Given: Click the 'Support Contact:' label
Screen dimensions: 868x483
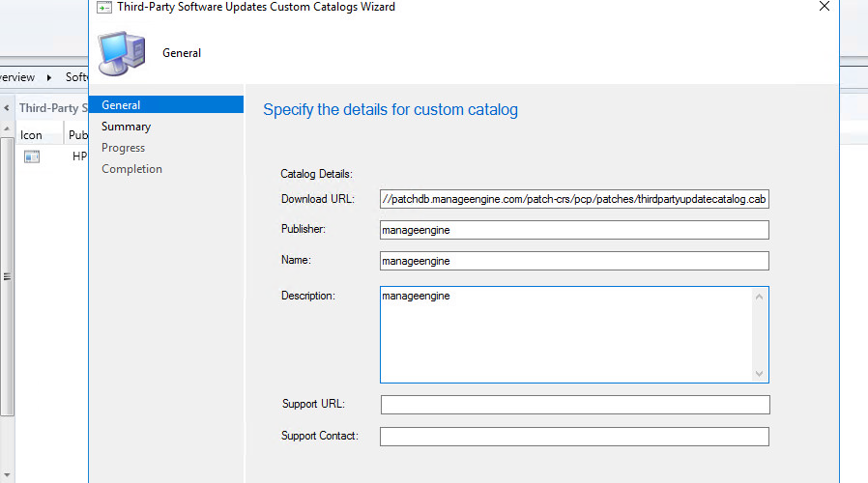Looking at the screenshot, I should [319, 436].
